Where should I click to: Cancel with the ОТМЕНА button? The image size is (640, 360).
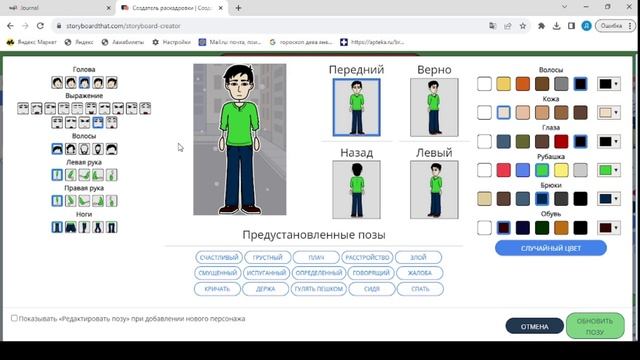[x=534, y=327]
